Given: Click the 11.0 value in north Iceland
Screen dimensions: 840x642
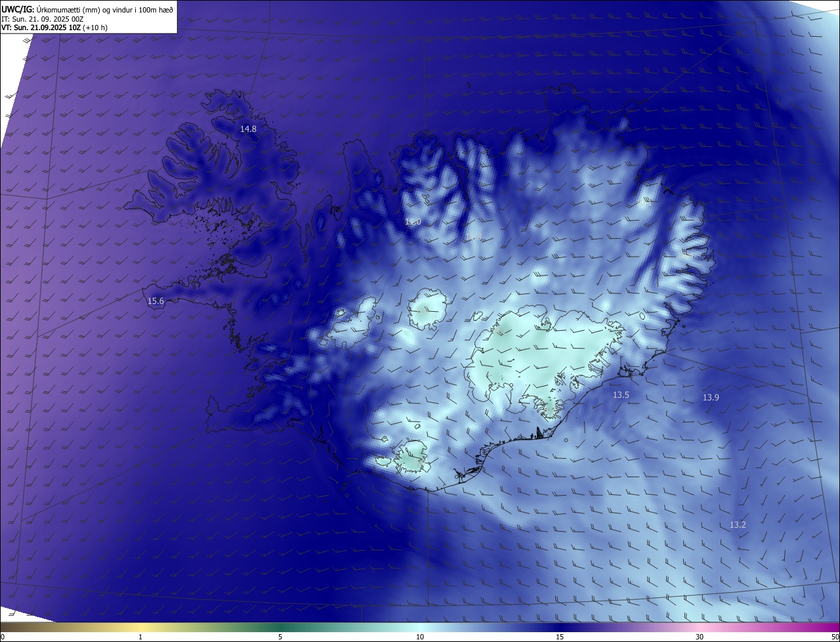Looking at the screenshot, I should coord(413,222).
